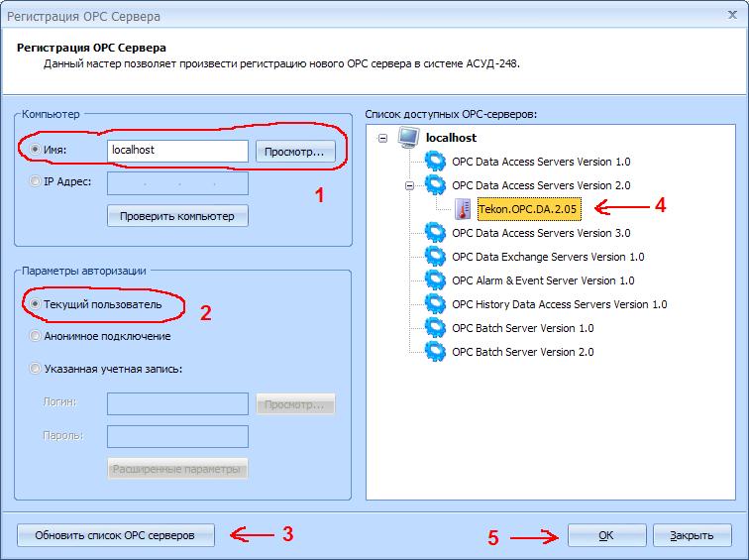Choose 'Анонимное подключение' authorization option
The height and width of the screenshot is (560, 749).
[37, 336]
